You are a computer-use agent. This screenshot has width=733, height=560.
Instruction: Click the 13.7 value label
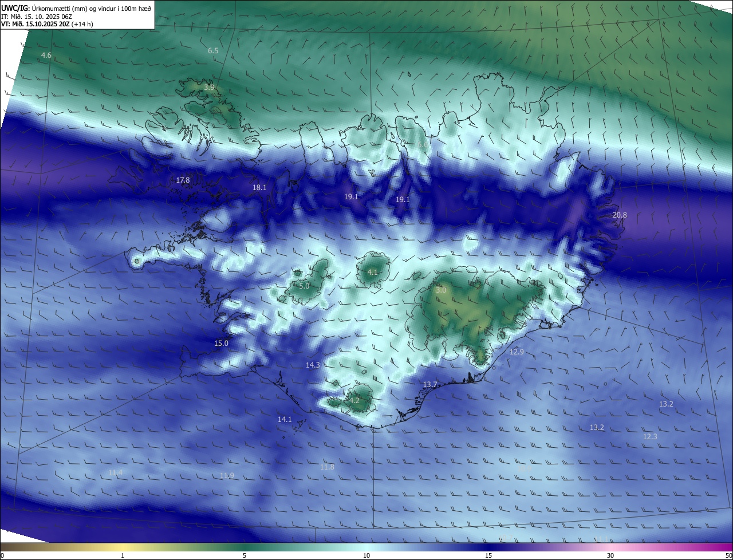click(430, 384)
